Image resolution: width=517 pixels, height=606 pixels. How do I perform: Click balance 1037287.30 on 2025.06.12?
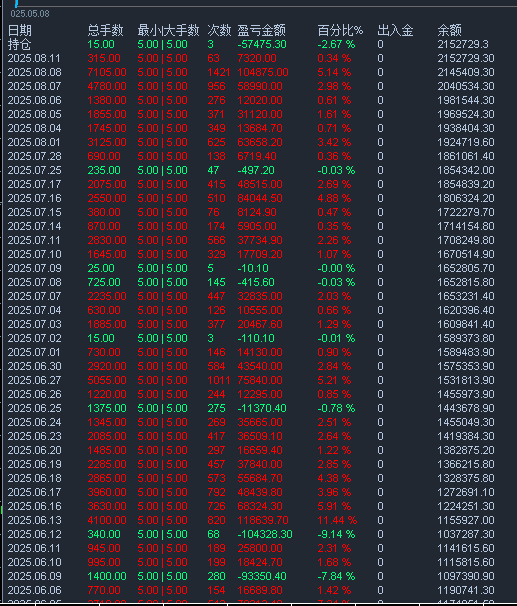coord(466,534)
